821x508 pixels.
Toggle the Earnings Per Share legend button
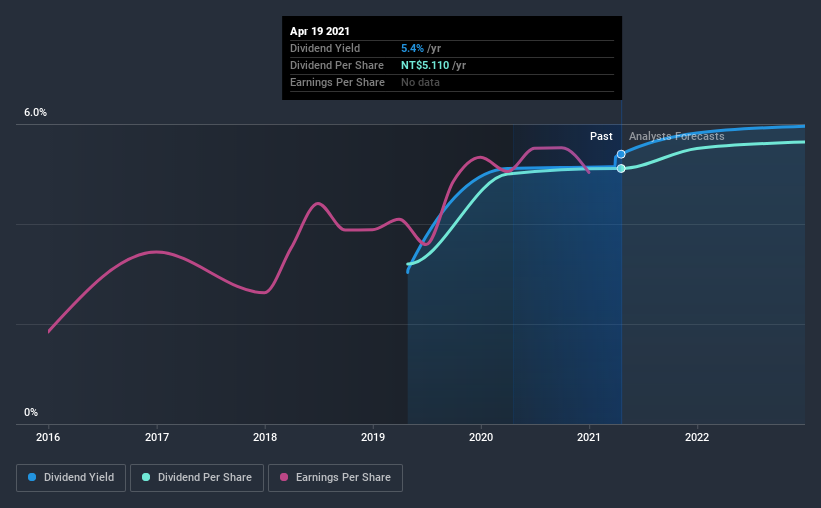(335, 478)
